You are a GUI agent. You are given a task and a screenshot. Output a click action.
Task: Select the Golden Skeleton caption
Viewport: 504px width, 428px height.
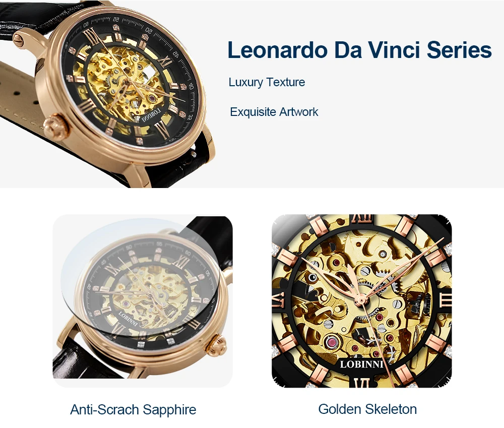(x=367, y=409)
